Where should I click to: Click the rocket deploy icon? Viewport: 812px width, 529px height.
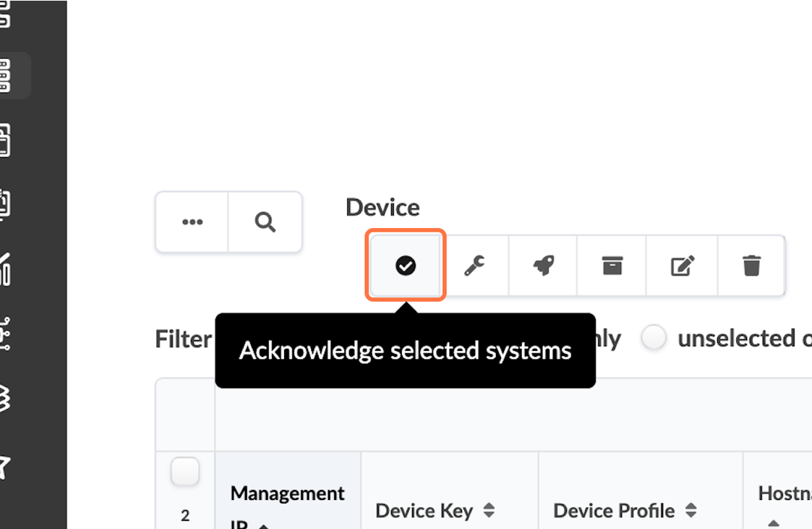coord(543,266)
